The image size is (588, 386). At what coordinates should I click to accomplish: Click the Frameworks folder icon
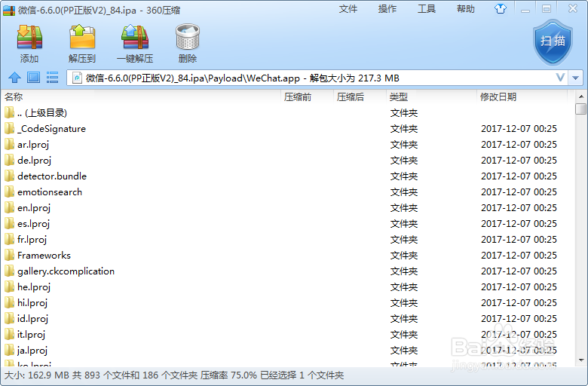[x=9, y=255]
